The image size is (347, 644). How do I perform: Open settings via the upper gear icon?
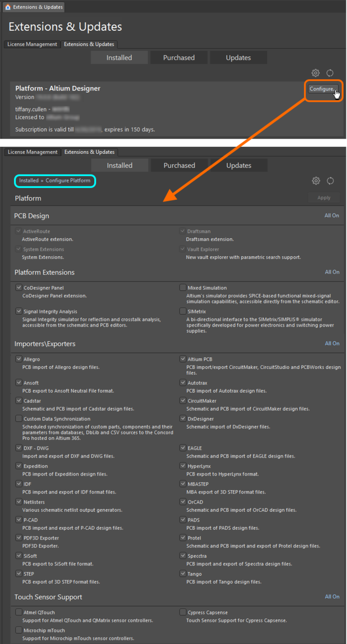pyautogui.click(x=316, y=73)
